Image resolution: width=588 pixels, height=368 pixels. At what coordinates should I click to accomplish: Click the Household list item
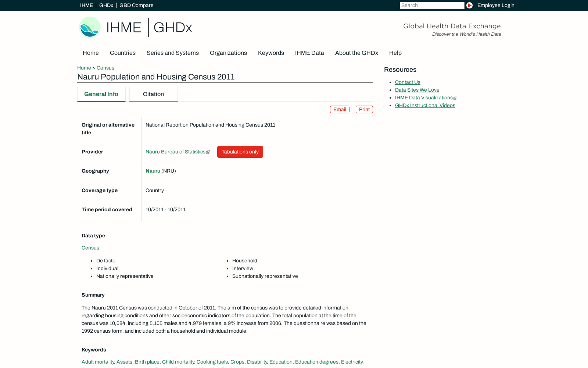tap(245, 261)
